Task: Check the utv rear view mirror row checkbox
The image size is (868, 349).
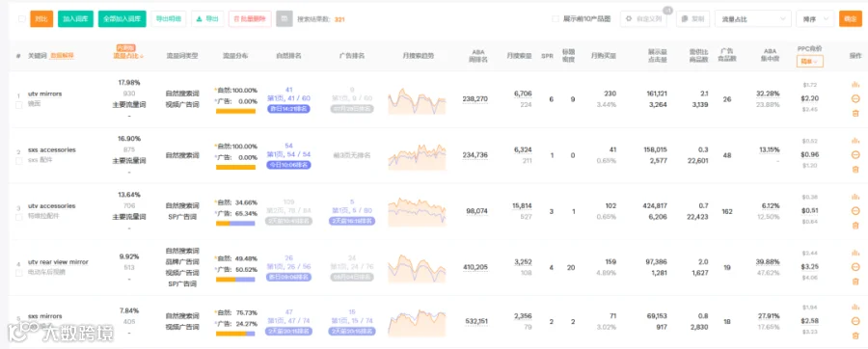Action: (x=19, y=273)
